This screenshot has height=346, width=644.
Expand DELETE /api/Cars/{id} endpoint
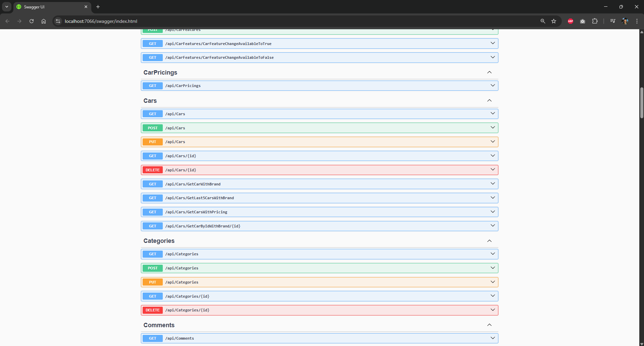click(x=319, y=170)
